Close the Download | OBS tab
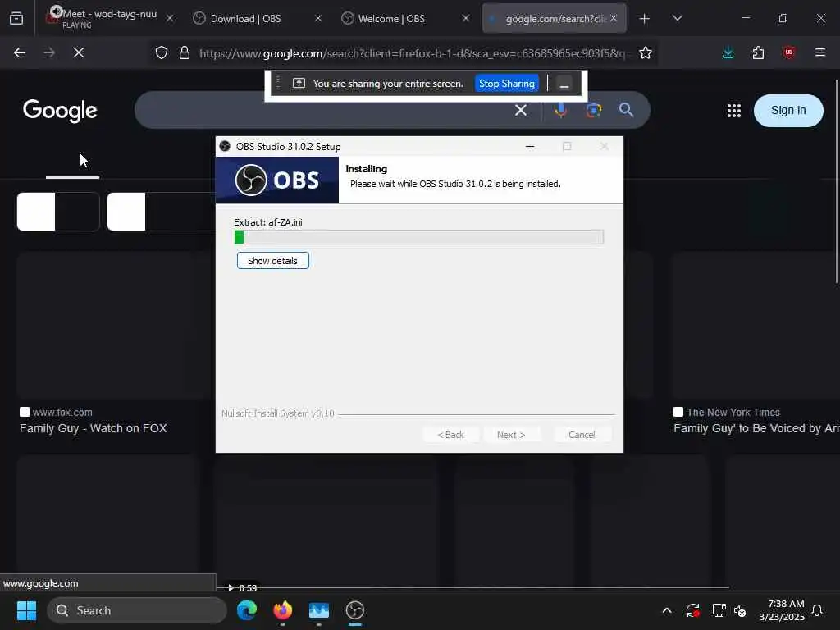840x630 pixels. pos(318,18)
